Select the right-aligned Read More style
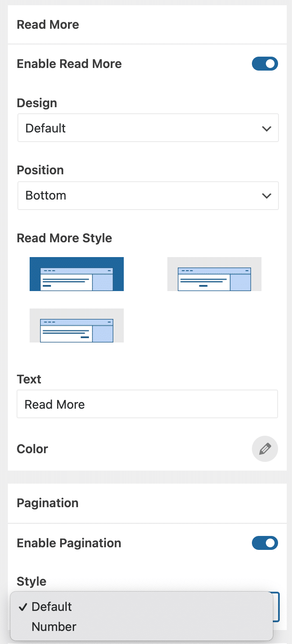The image size is (292, 644). (77, 325)
